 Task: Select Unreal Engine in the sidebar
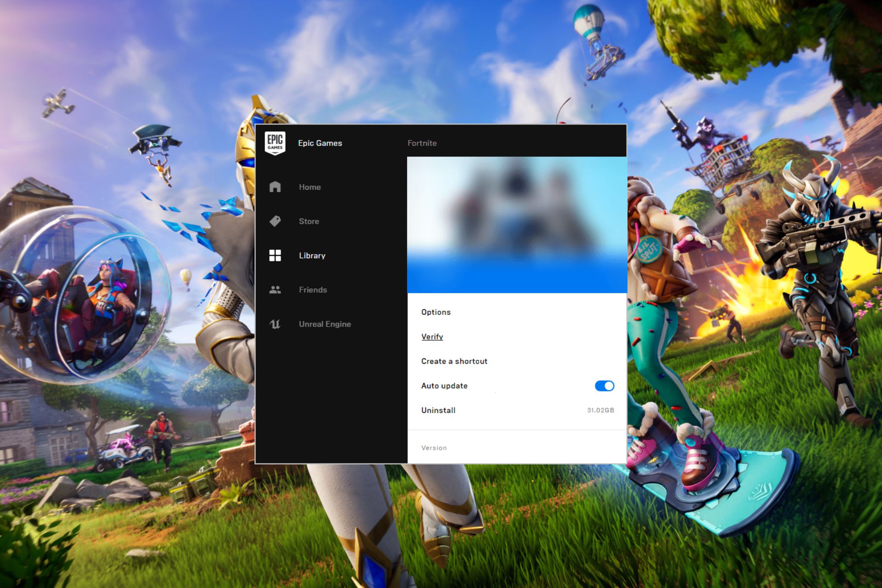pyautogui.click(x=325, y=324)
